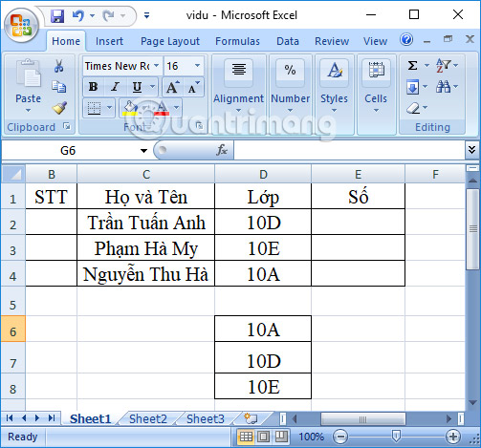The height and width of the screenshot is (448, 481).
Task: Undo the last action
Action: pos(78,15)
